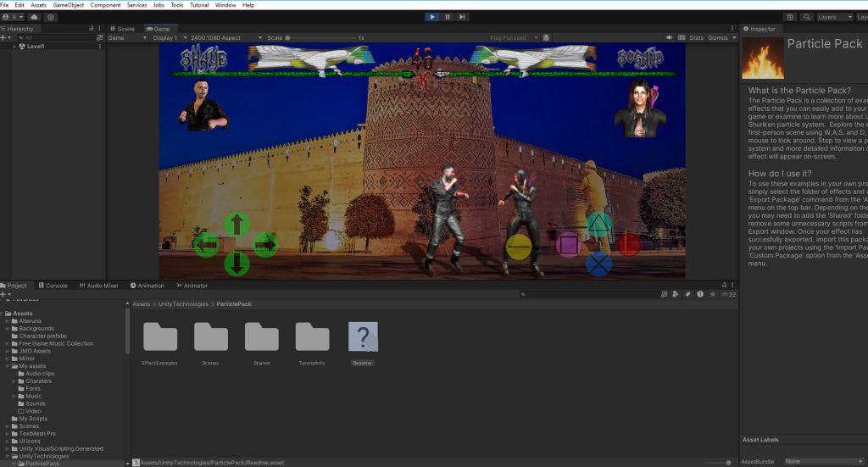This screenshot has height=467, width=868.
Task: Open the Hierarchy panel three-dot menu
Action: pyautogui.click(x=100, y=28)
